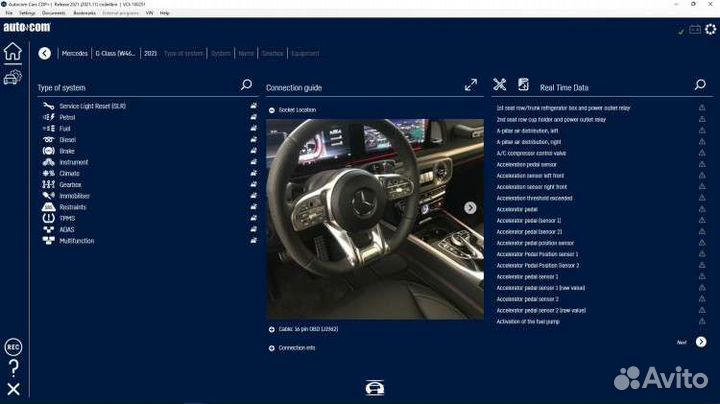This screenshot has height=404, width=720.
Task: Go back using the breadcrumb arrow
Action: 45,53
